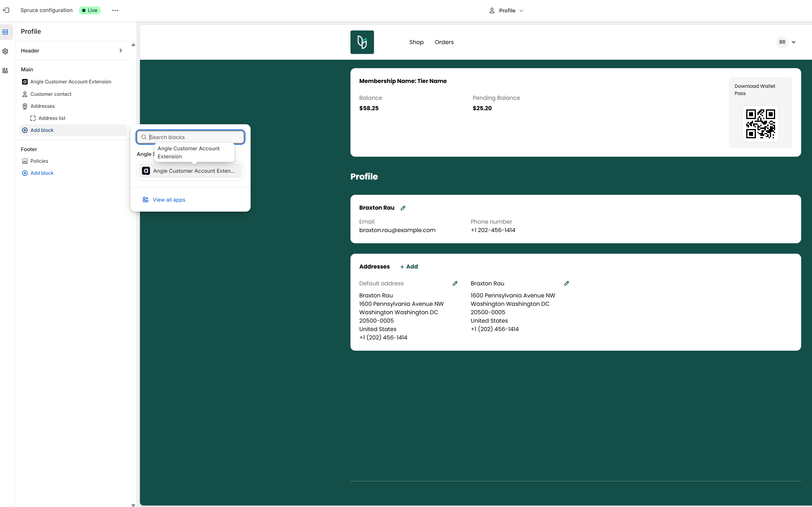
Task: Click the store logo in header
Action: point(362,42)
